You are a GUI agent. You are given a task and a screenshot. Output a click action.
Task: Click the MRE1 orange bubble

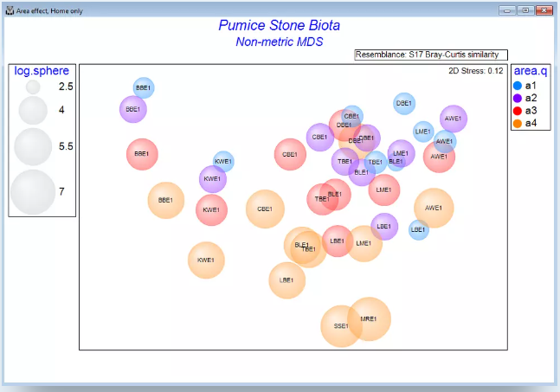(369, 319)
